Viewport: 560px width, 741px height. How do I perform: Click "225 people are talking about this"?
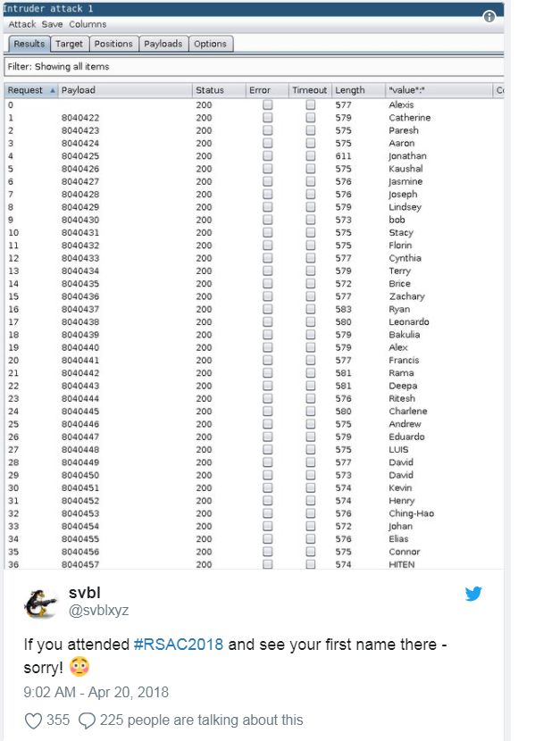click(x=201, y=720)
